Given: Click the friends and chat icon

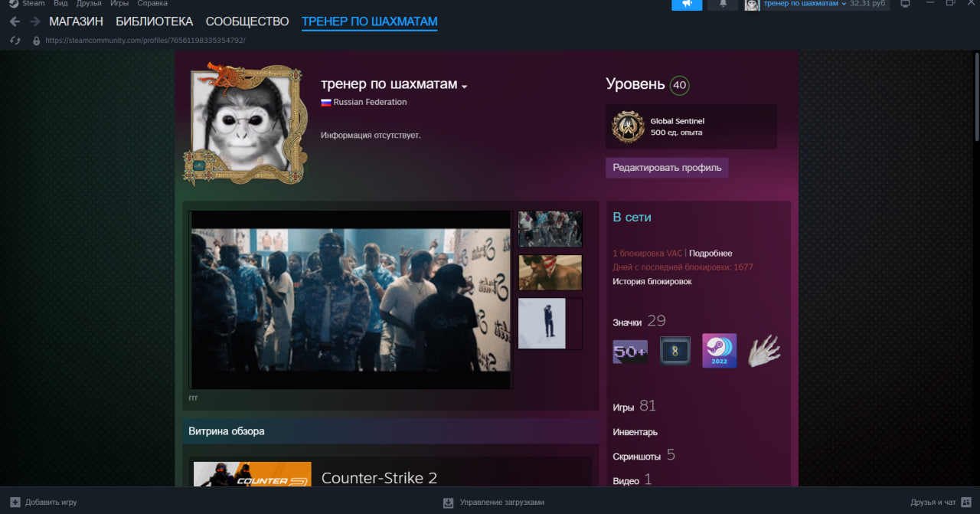Looking at the screenshot, I should click(x=965, y=503).
